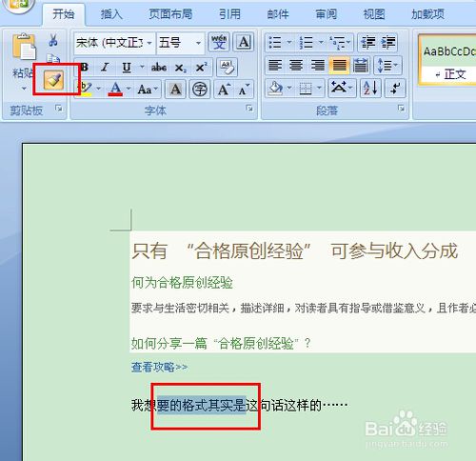Open Paragraph dialog launcher

(402, 109)
